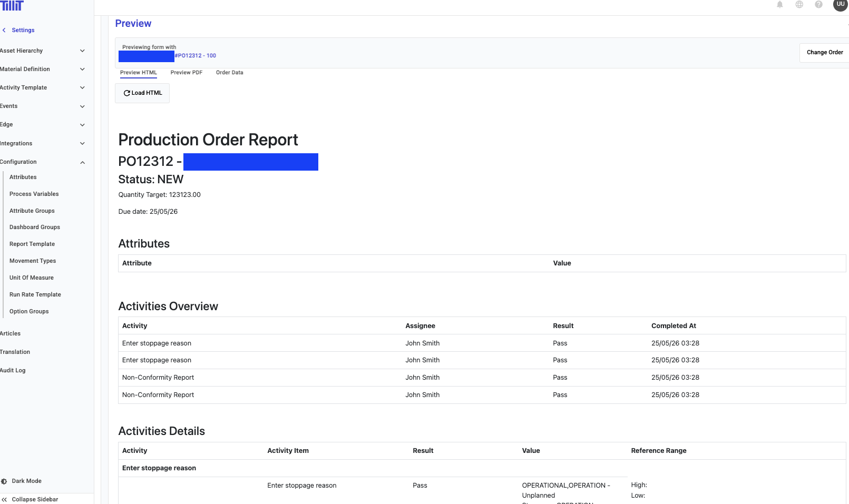Click the Dark Mode half-circle icon

4,481
